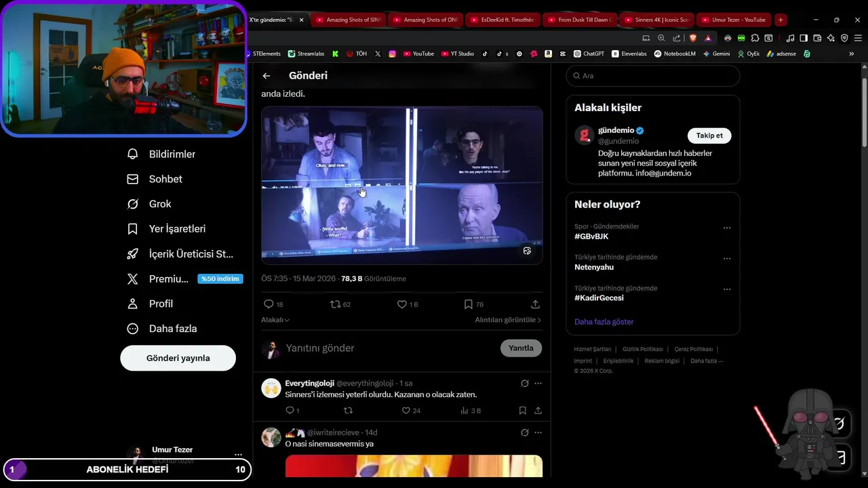Open Hizmet Şartları footer link
The width and height of the screenshot is (868, 488).
point(593,349)
